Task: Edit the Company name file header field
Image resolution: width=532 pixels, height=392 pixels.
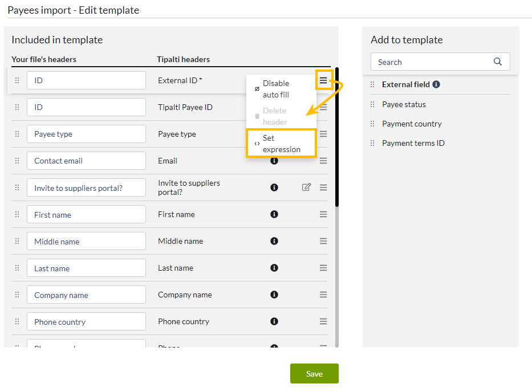Action: point(86,295)
